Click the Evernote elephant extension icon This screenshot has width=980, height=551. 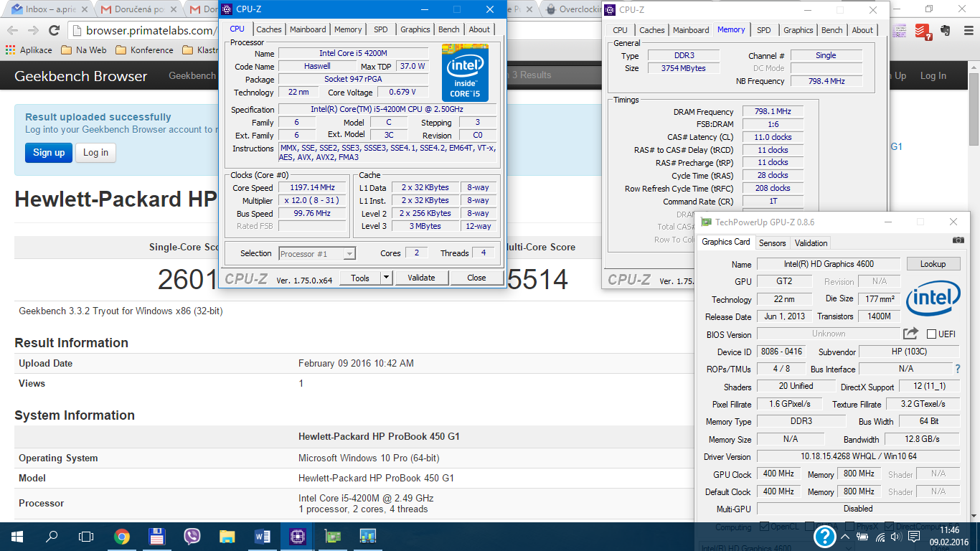(x=946, y=31)
